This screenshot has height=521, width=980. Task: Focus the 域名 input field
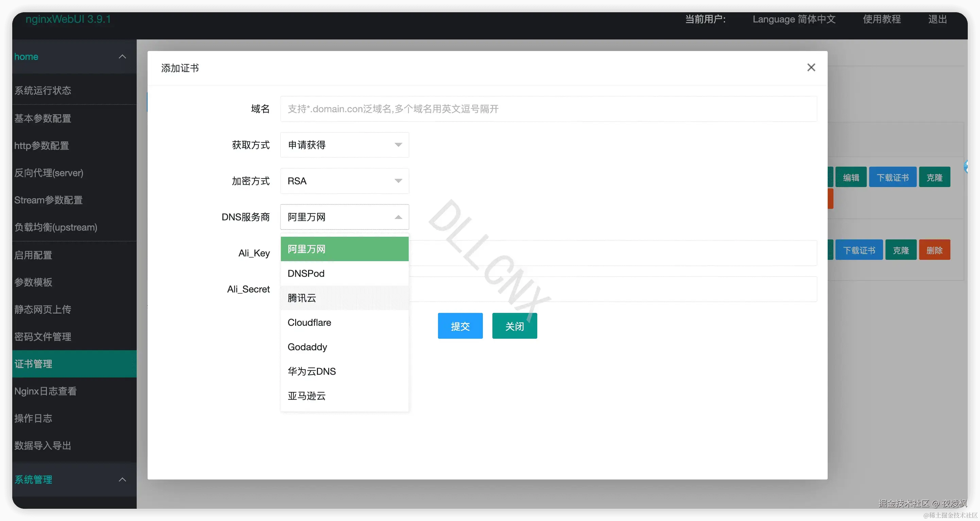coord(548,109)
